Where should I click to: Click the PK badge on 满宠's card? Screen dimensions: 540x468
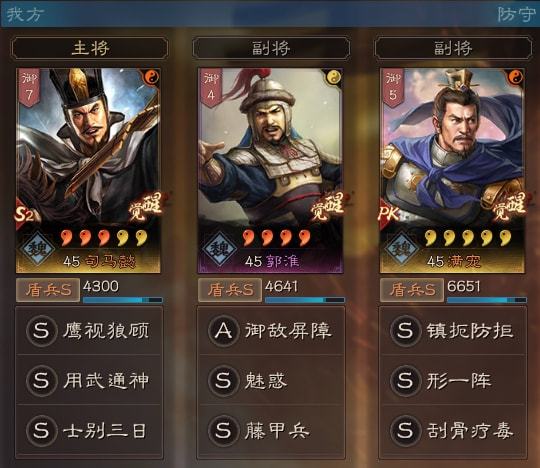(389, 214)
